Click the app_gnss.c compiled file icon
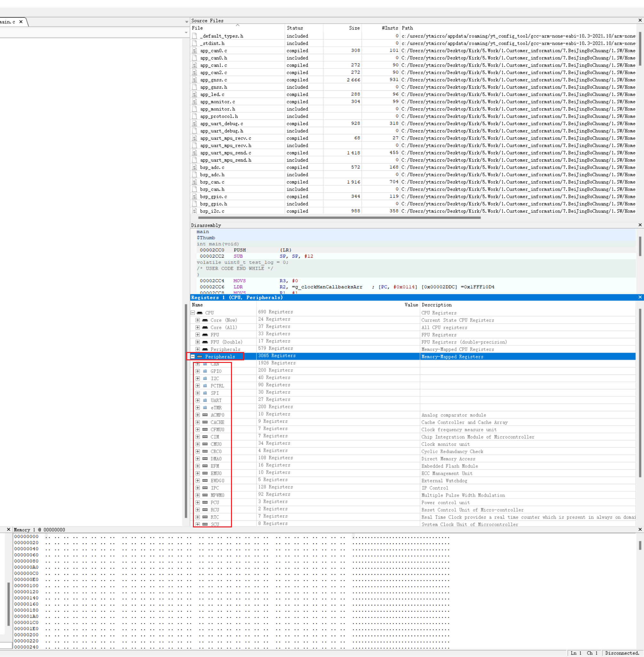 (195, 80)
